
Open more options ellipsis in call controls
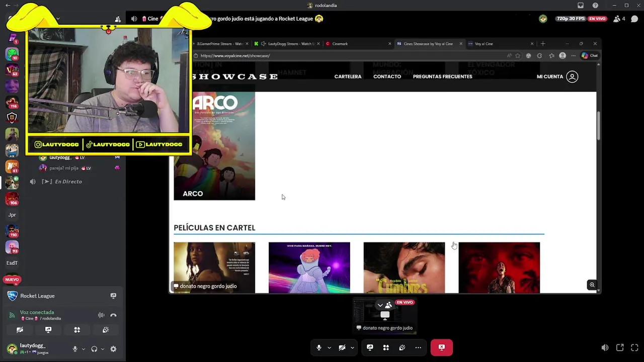[418, 347]
